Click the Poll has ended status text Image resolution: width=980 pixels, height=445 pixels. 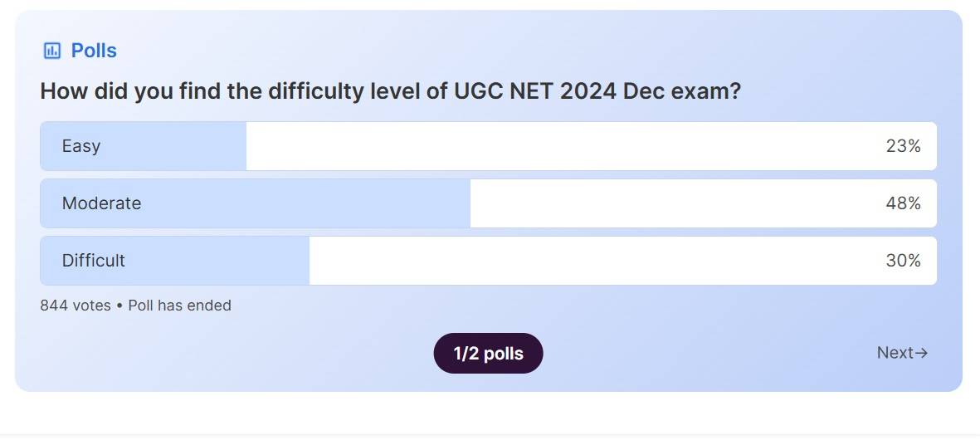pos(179,306)
